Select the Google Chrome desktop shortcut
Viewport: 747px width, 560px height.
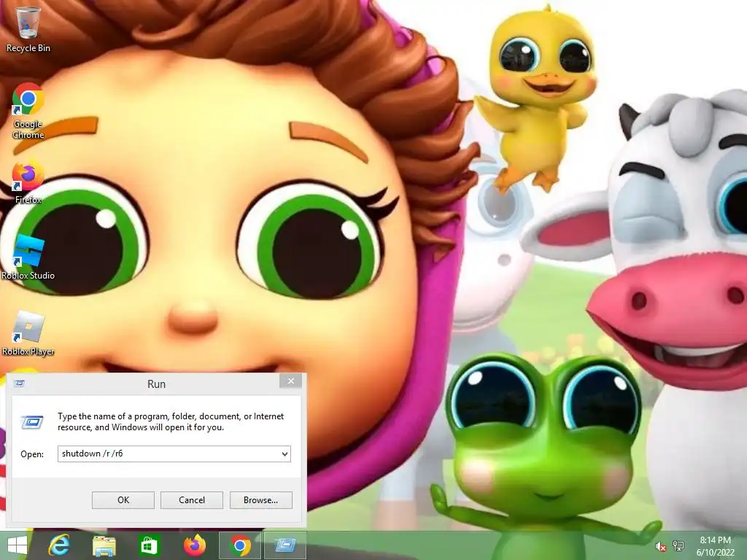coord(28,111)
